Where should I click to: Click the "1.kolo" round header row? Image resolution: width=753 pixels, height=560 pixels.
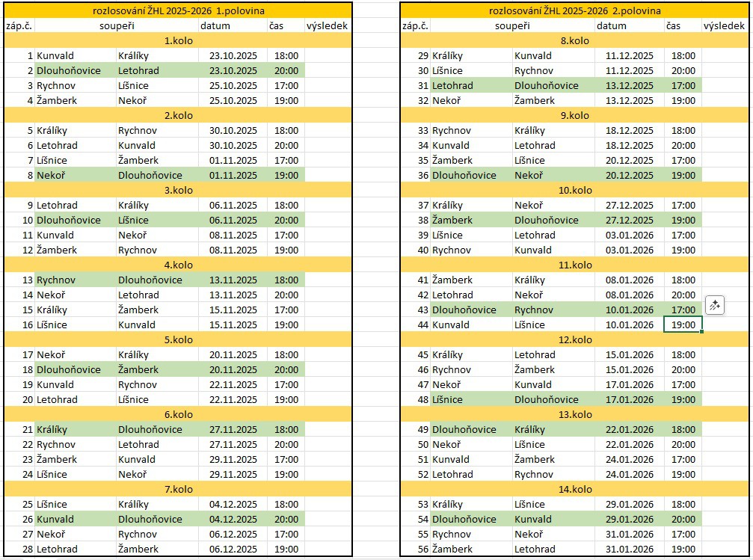178,40
